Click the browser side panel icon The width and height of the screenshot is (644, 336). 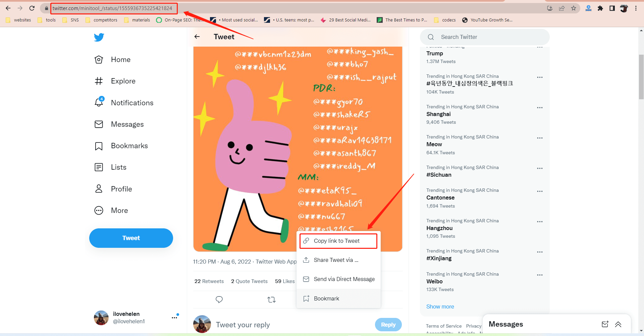pyautogui.click(x=612, y=8)
